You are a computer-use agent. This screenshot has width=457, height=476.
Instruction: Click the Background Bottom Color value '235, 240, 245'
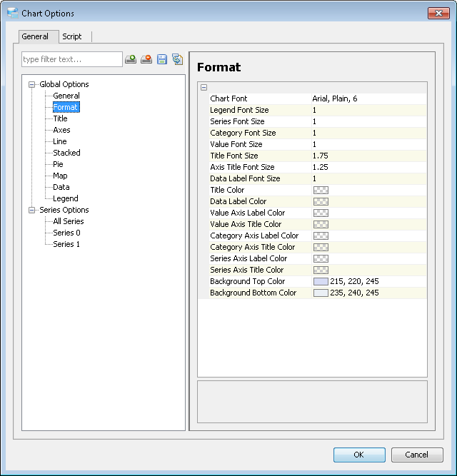pyautogui.click(x=354, y=293)
